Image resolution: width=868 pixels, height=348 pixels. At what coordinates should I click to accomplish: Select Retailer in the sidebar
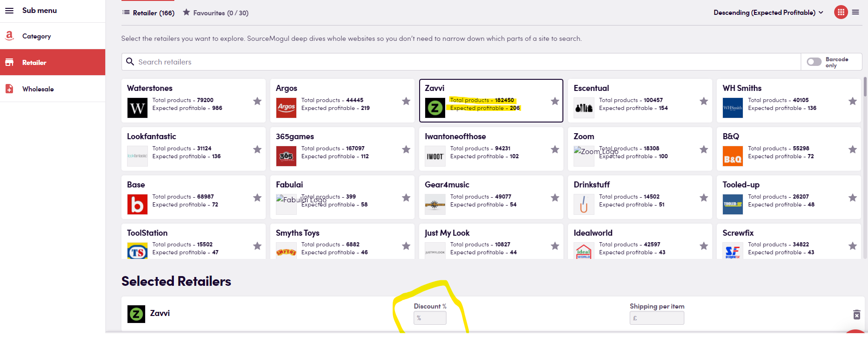point(52,62)
